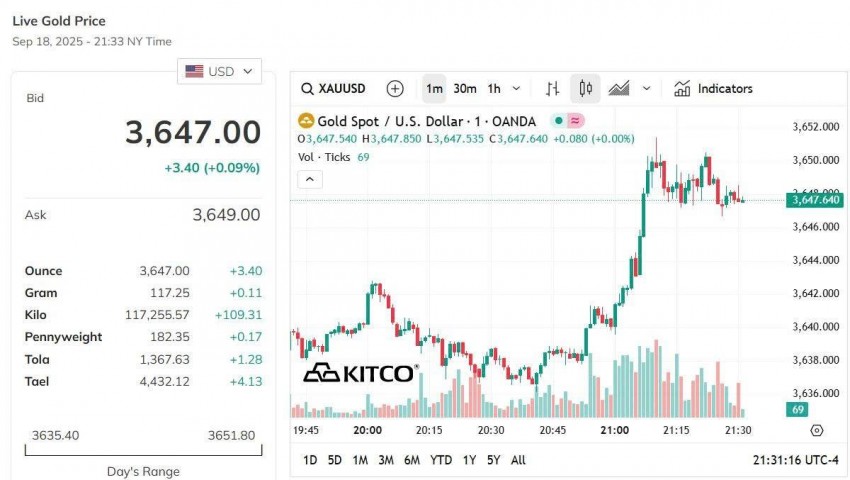Screen dimensions: 850x480
Task: Open the Indicators panel
Action: [713, 89]
